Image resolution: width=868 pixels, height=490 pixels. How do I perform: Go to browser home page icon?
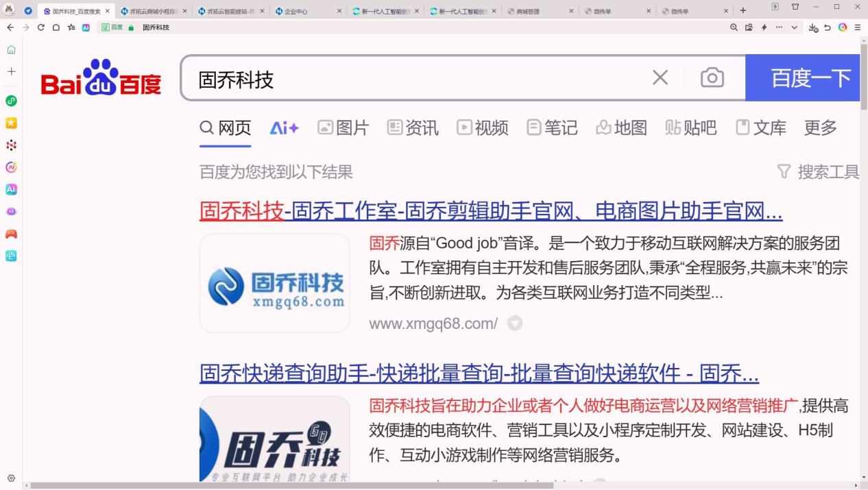coord(56,27)
